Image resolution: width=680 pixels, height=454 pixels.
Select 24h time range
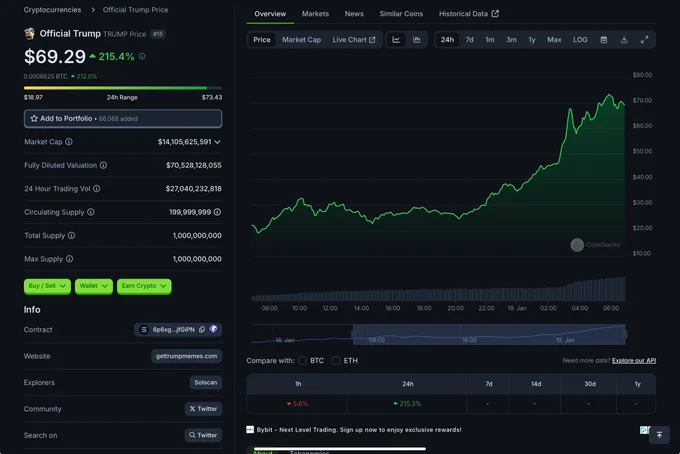coord(447,39)
